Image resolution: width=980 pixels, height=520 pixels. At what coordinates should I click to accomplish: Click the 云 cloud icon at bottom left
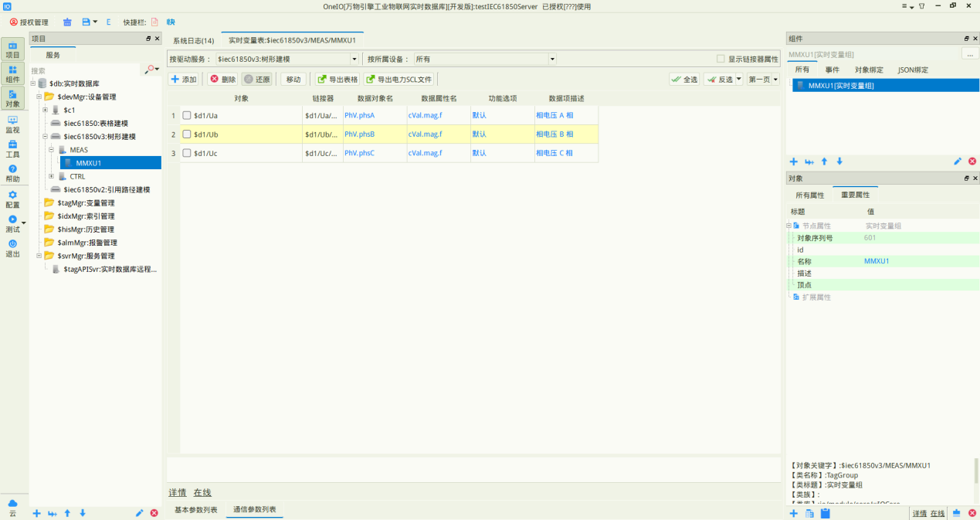click(12, 508)
